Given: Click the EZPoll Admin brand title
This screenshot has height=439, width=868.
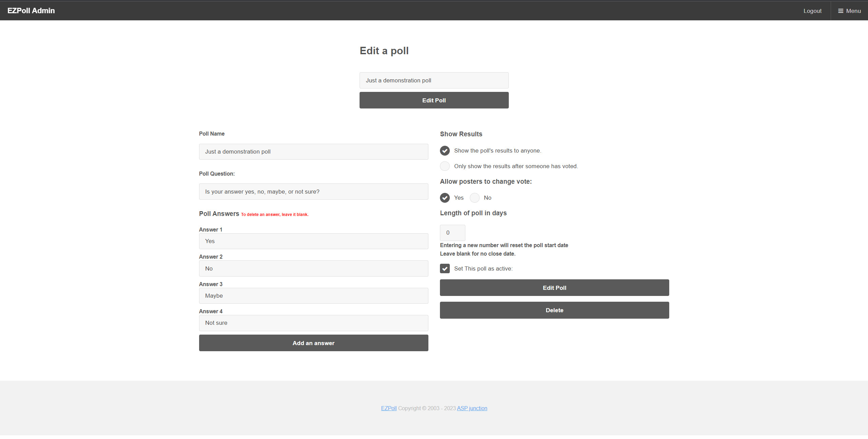Looking at the screenshot, I should click(x=31, y=11).
